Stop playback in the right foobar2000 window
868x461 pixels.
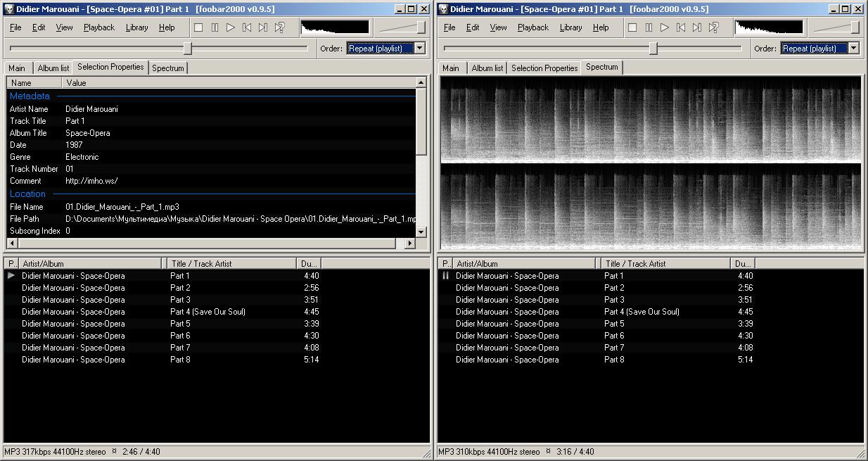pos(632,27)
